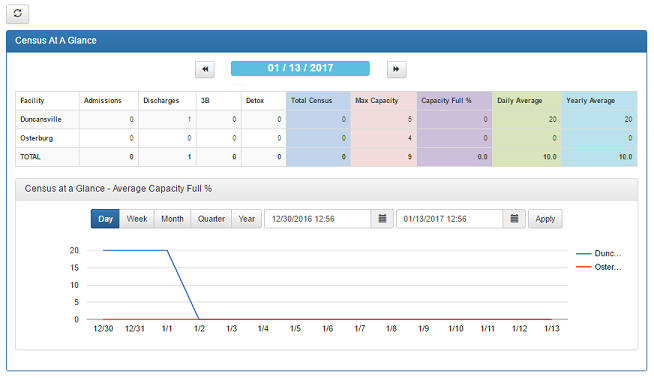Go to previous date with rewind icon
This screenshot has height=378, width=654.
pos(205,69)
